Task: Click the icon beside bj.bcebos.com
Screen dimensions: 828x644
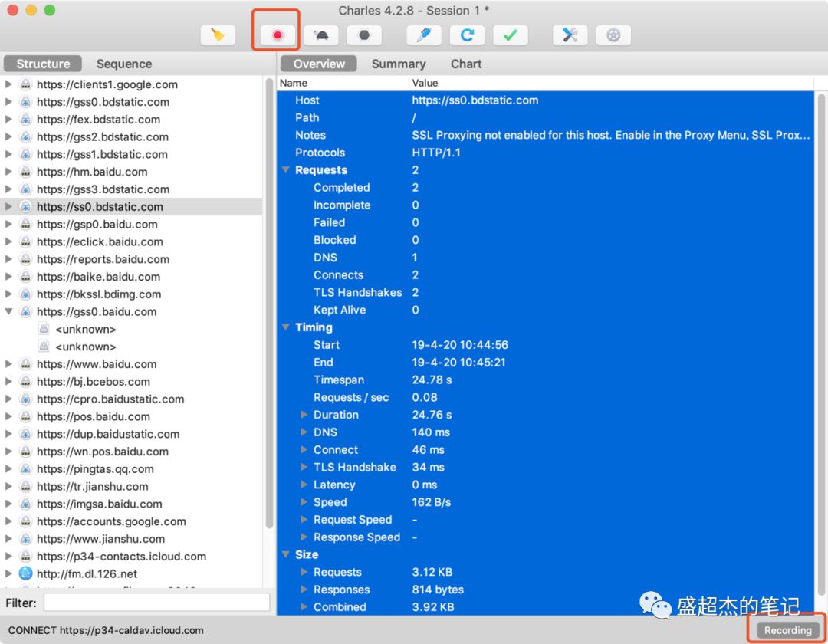Action: [x=25, y=381]
